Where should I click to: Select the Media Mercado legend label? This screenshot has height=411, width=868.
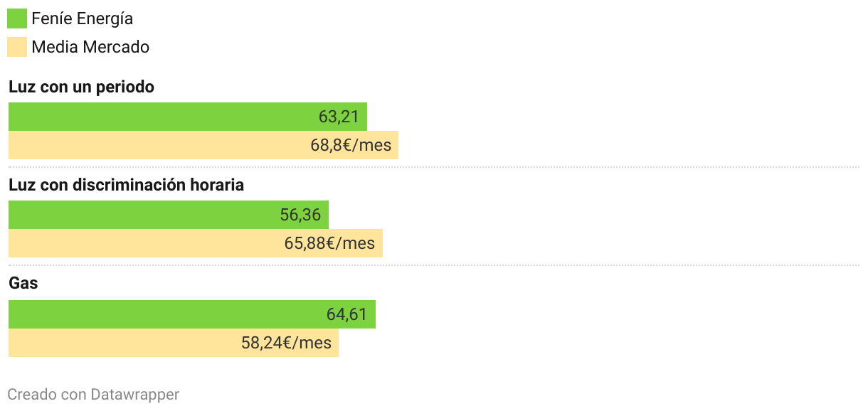tap(90, 47)
